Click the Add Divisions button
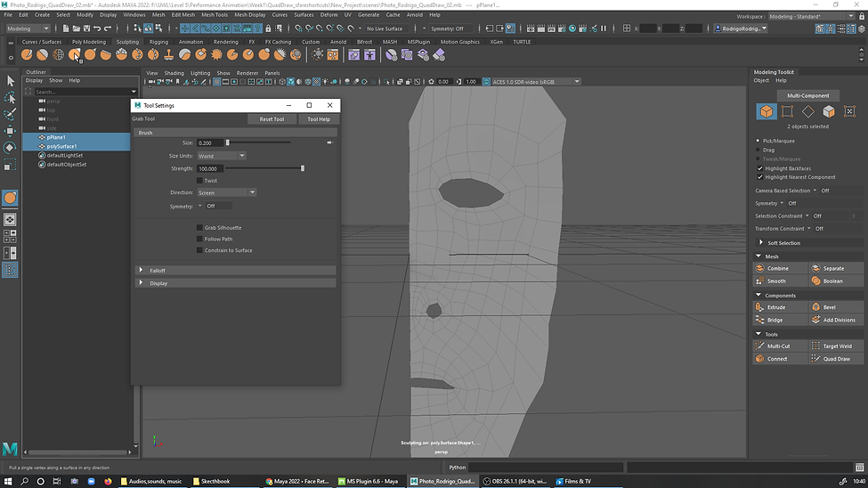 tap(836, 320)
